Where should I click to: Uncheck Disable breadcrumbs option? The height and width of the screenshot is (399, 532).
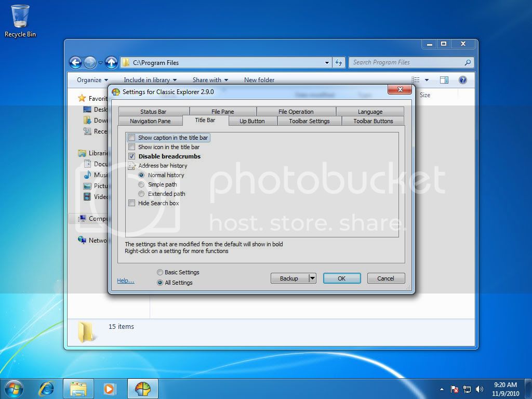tap(131, 156)
